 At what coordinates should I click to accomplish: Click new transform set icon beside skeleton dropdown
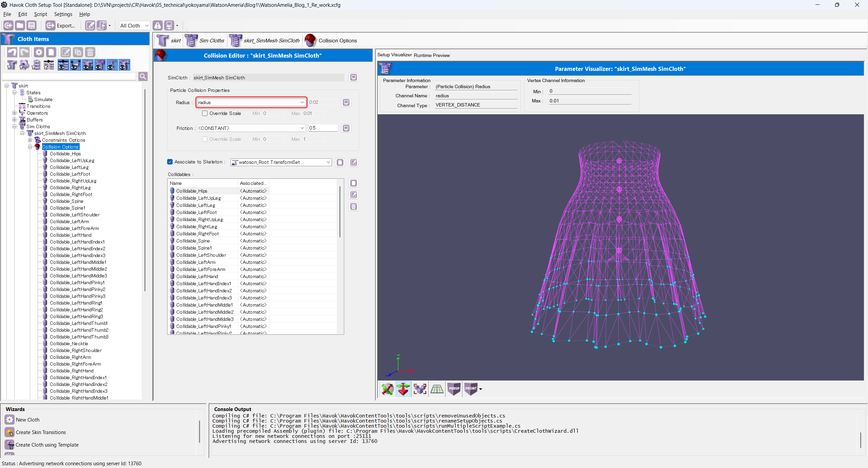click(340, 162)
